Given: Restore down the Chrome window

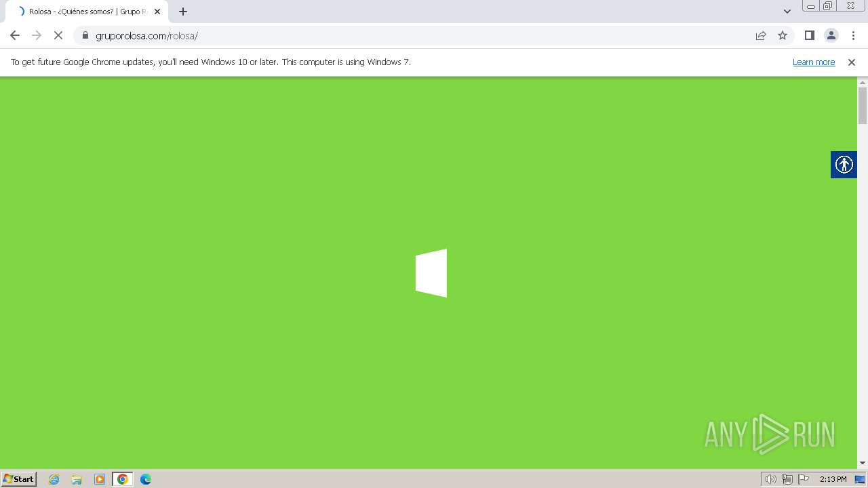Looking at the screenshot, I should coord(828,6).
